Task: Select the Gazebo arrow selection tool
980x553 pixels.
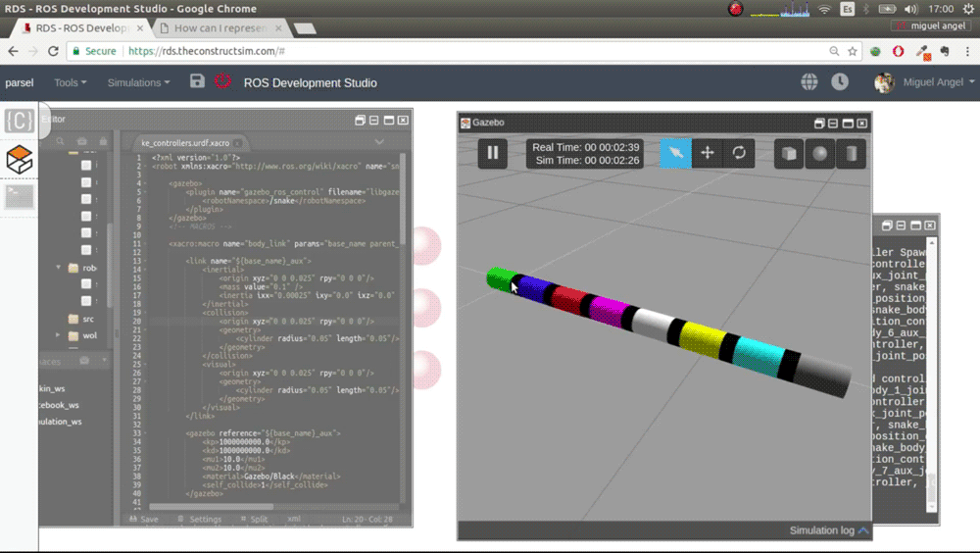Action: pyautogui.click(x=675, y=153)
